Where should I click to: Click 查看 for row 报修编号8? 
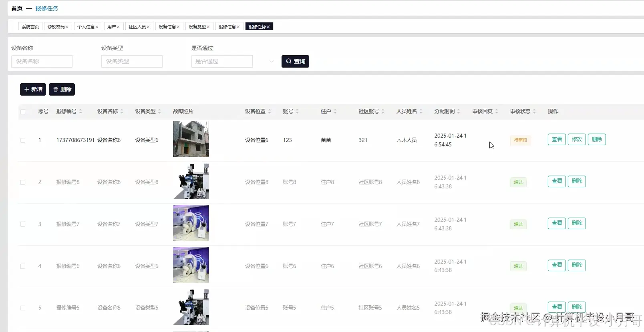click(557, 181)
